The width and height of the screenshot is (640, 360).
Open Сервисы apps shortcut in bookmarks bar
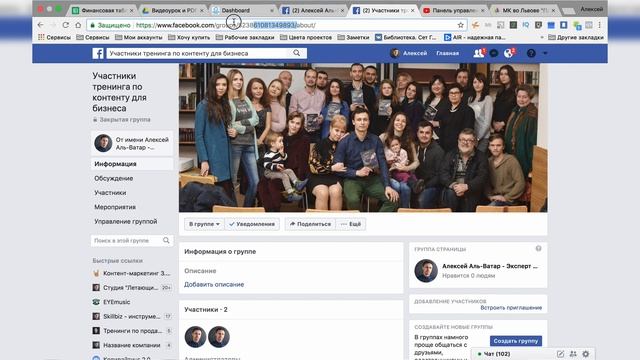click(54, 37)
